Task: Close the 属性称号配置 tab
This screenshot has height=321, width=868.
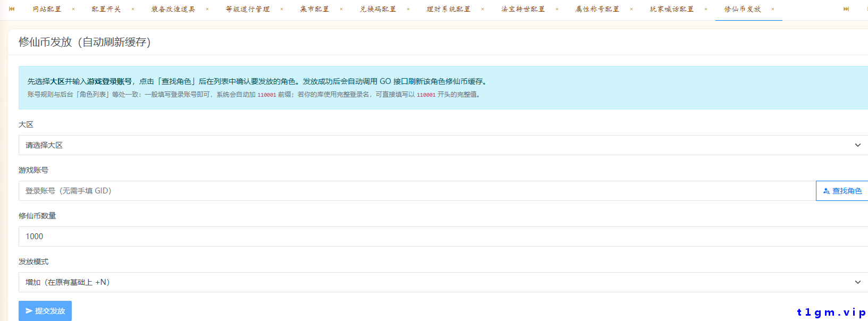Action: click(x=631, y=9)
